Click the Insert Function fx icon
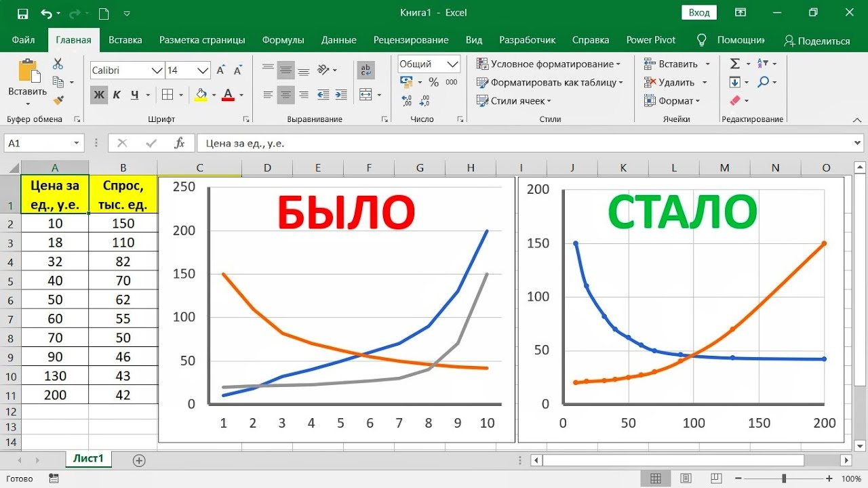Image resolution: width=868 pixels, height=488 pixels. [x=180, y=143]
